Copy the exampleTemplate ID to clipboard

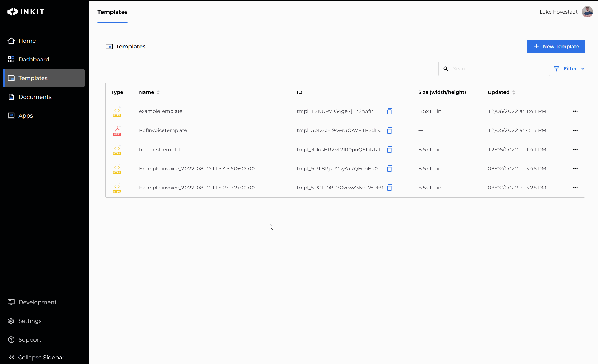click(x=389, y=111)
